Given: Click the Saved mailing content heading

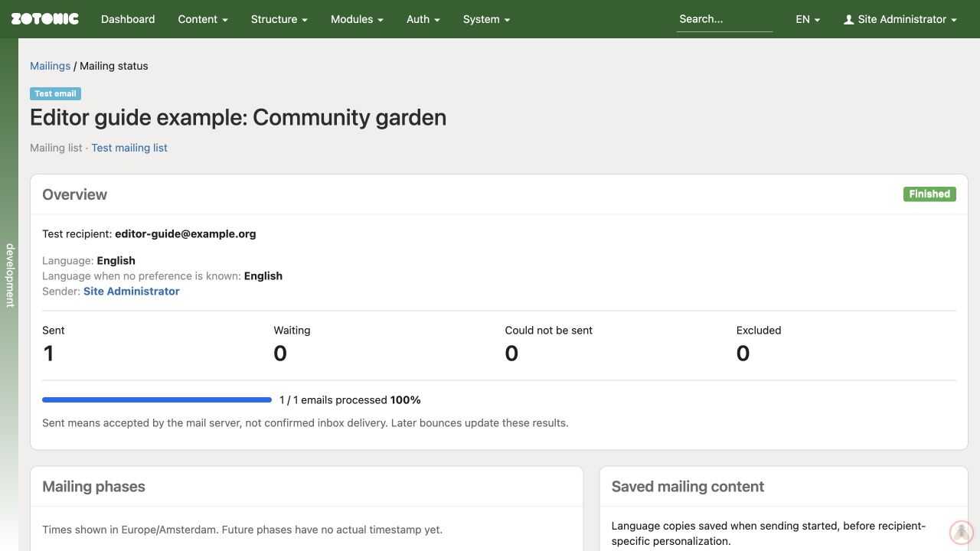Looking at the screenshot, I should coord(688,487).
